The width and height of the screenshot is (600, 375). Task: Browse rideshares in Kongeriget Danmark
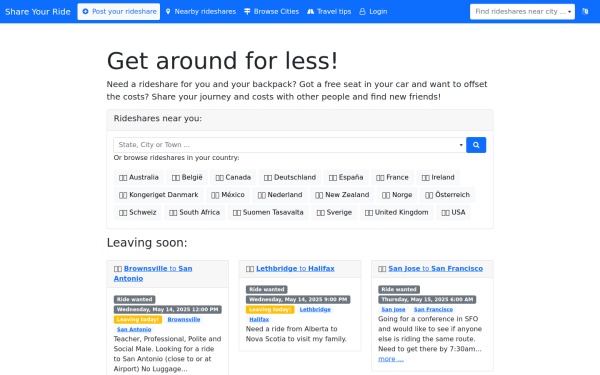point(159,195)
